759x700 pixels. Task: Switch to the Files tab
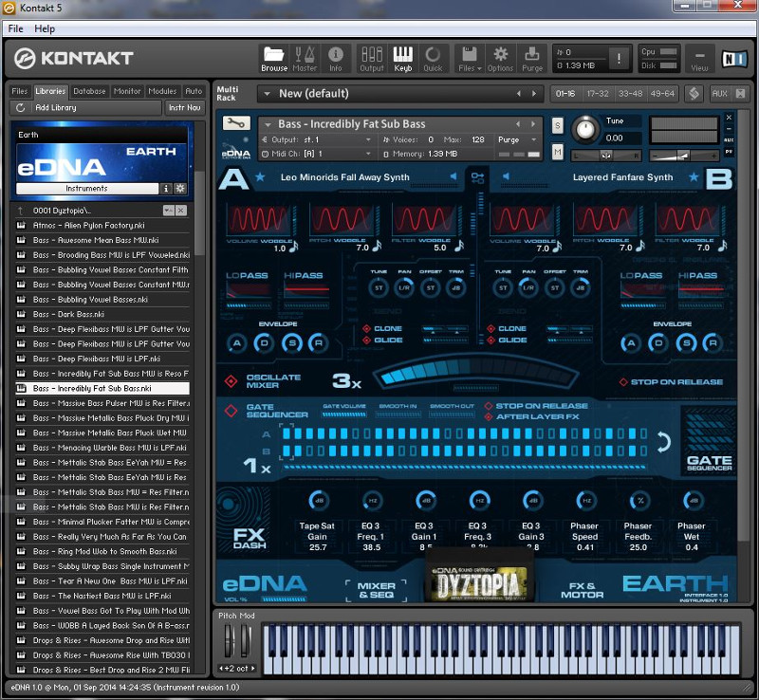20,91
